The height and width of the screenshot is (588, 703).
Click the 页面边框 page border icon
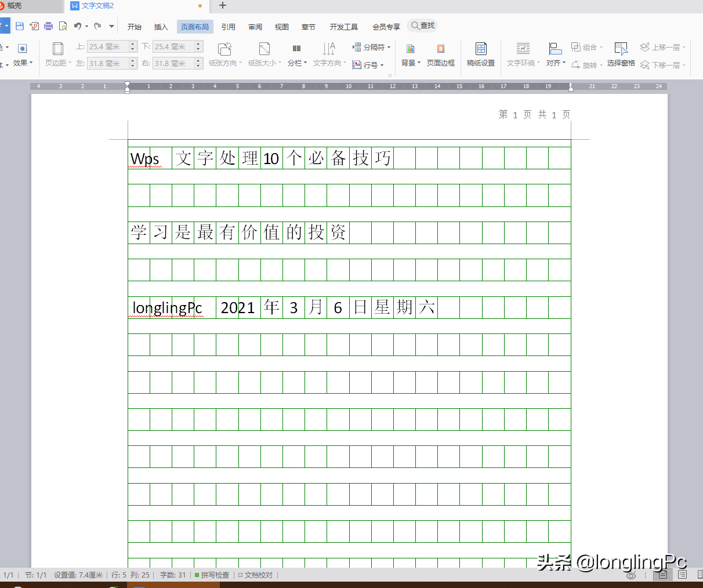(x=441, y=49)
